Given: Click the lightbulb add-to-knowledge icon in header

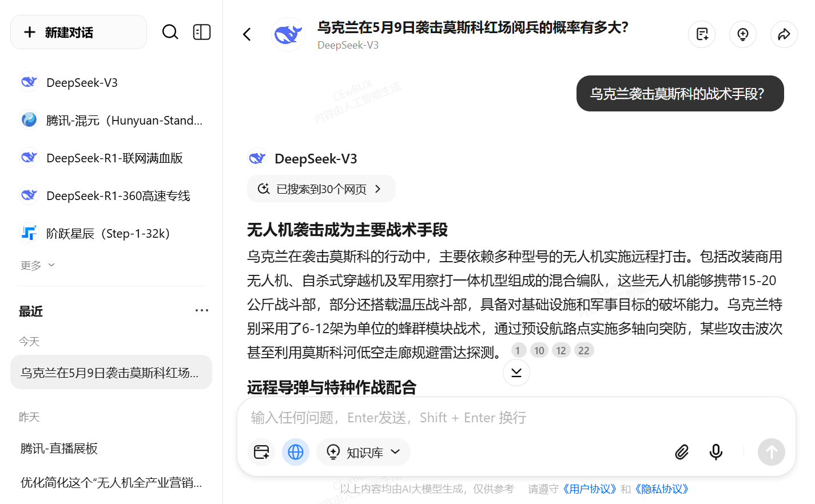Looking at the screenshot, I should [743, 34].
